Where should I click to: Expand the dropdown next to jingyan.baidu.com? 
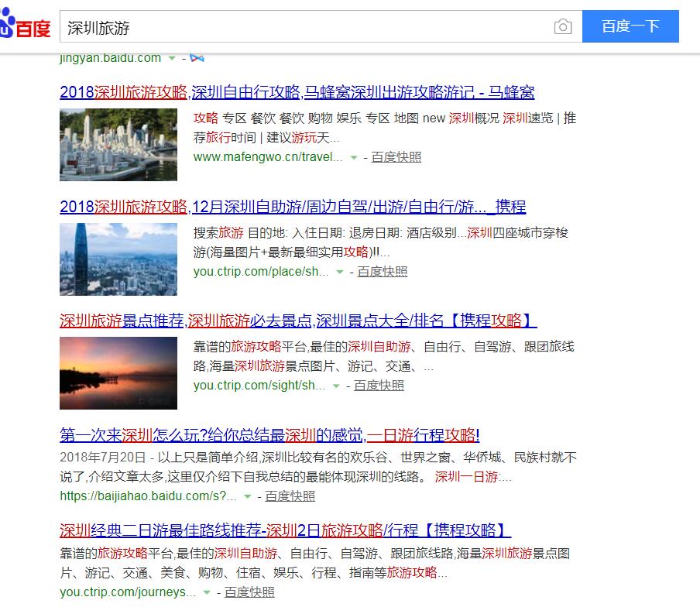[171, 57]
